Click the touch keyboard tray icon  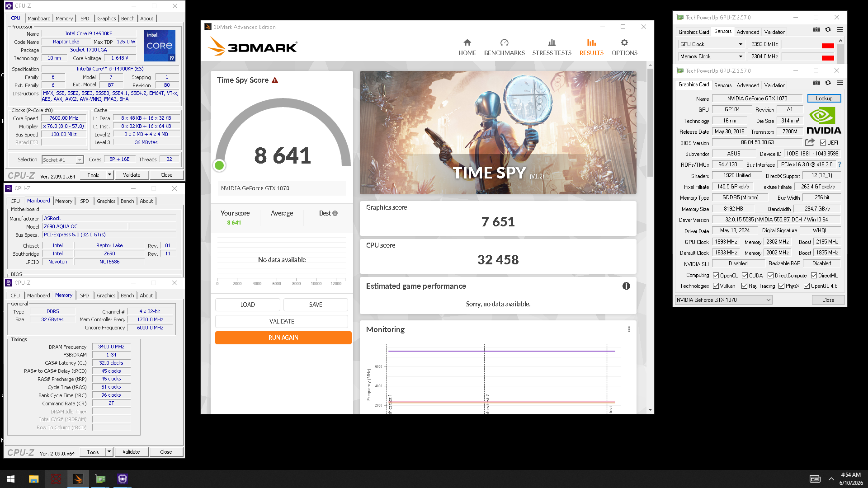pos(815,479)
